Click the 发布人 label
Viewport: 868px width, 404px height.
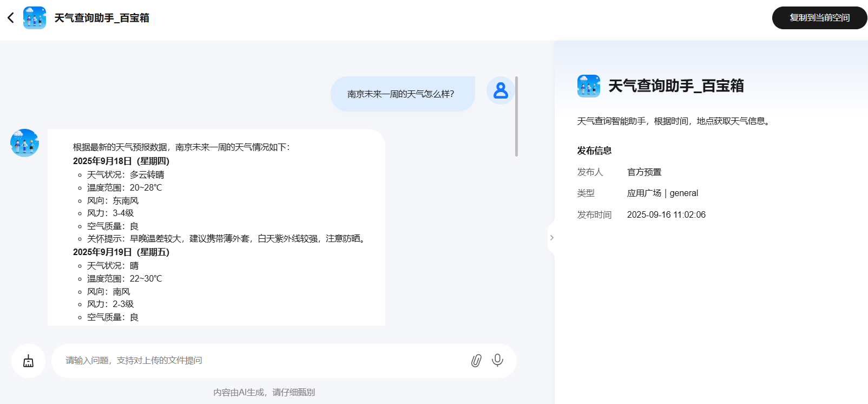(x=590, y=172)
